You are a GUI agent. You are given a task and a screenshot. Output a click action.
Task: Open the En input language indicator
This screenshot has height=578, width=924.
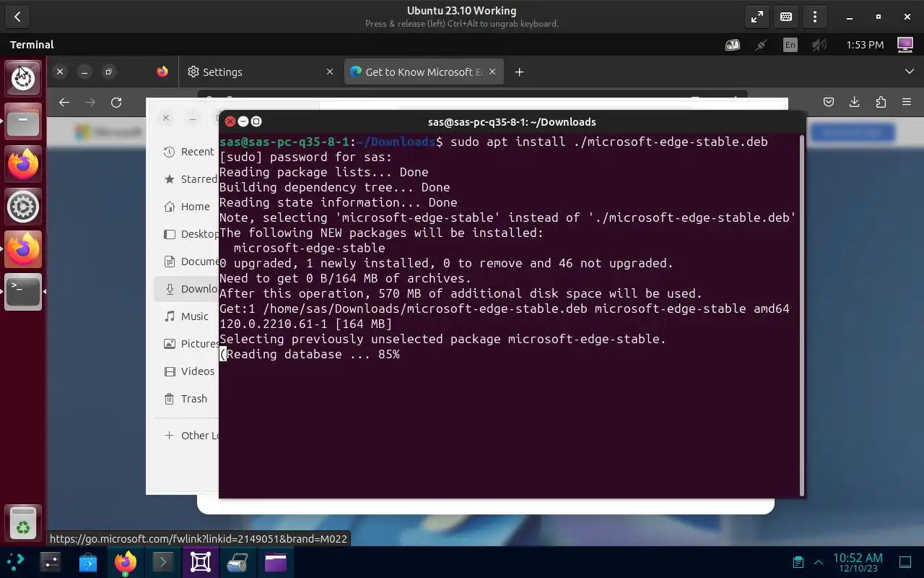coord(790,45)
